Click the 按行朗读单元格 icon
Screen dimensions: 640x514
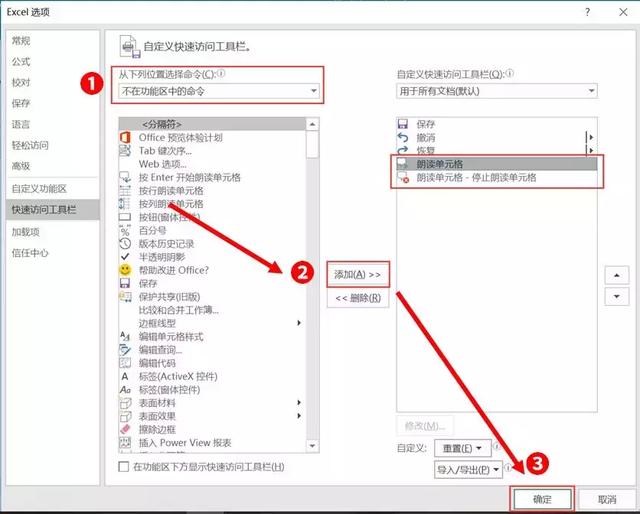(125, 190)
